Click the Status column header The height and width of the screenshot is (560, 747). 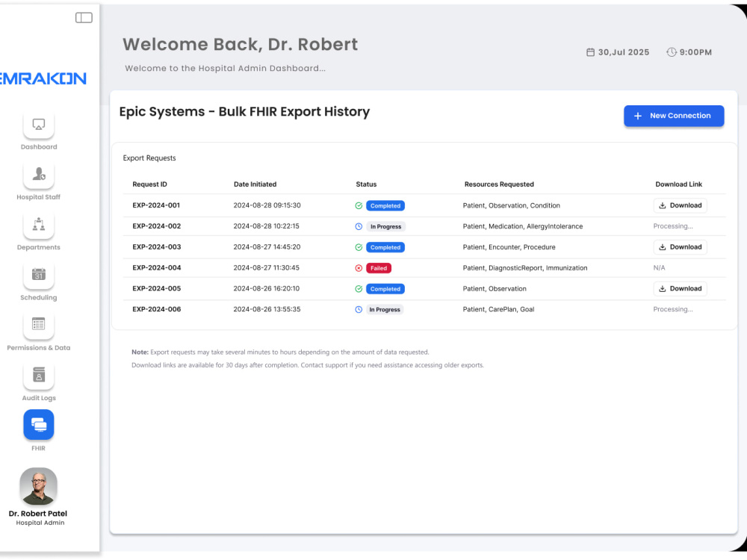click(x=366, y=184)
